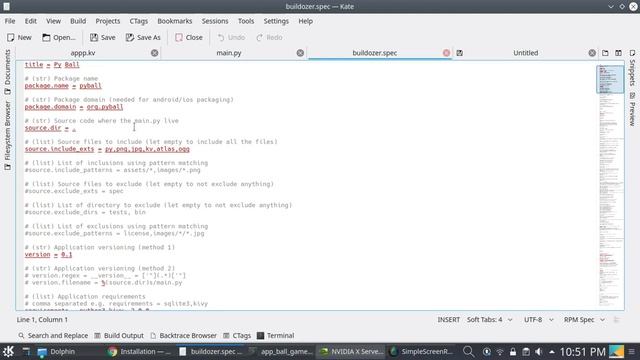Image resolution: width=640 pixels, height=360 pixels.
Task: Switch to app_ball_game taskbar entry
Action: click(281, 351)
